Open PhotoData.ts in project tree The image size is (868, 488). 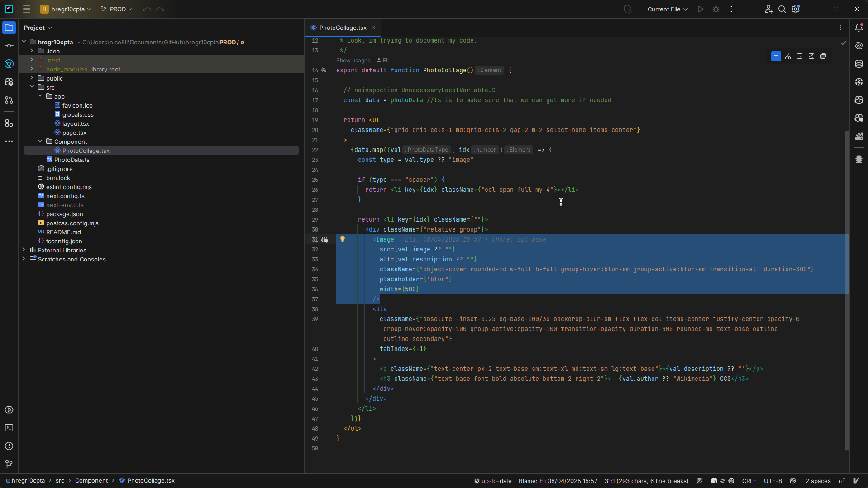click(x=72, y=160)
